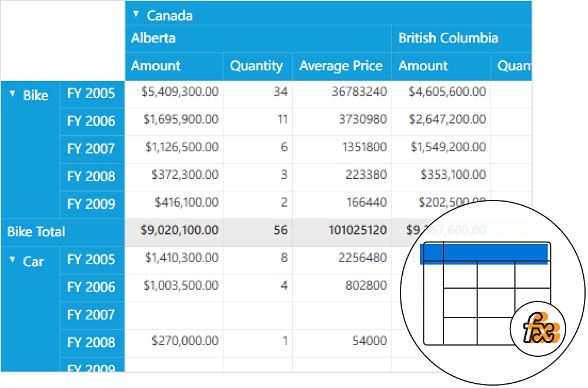The height and width of the screenshot is (388, 588).
Task: Click the Average Price column header
Action: [341, 66]
